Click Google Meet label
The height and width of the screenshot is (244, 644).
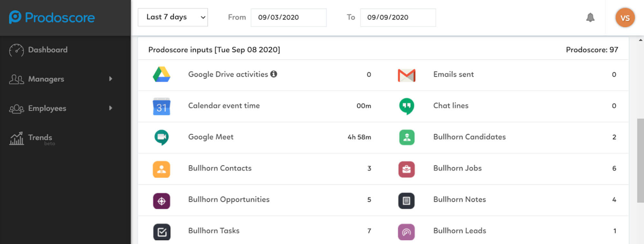point(211,137)
